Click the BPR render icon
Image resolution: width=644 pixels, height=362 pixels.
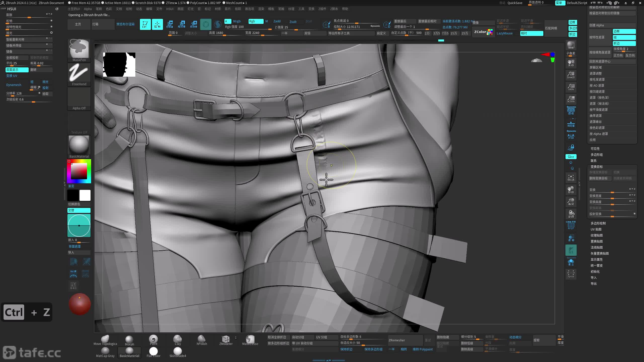571,45
